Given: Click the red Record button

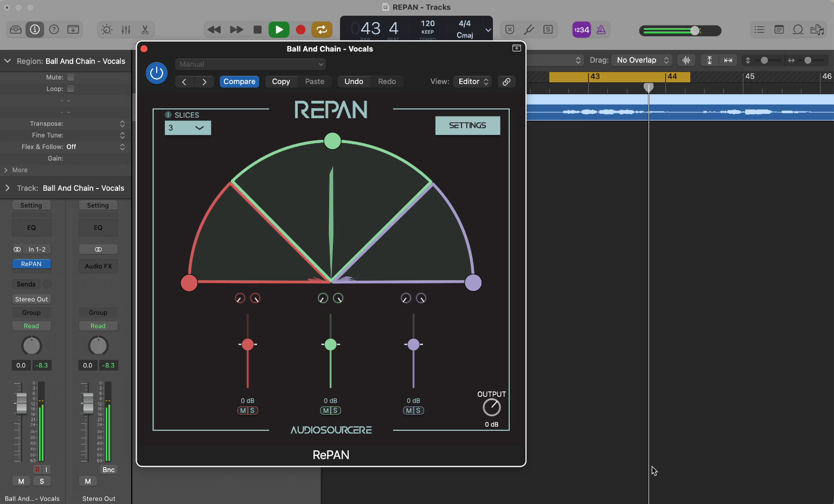Looking at the screenshot, I should (300, 29).
